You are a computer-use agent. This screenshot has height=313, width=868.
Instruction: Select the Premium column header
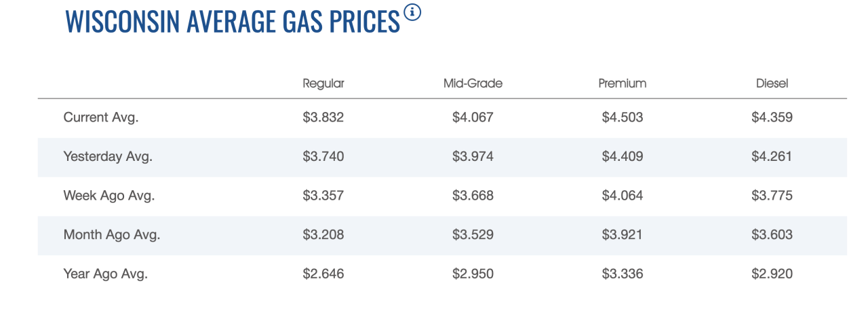tap(622, 84)
